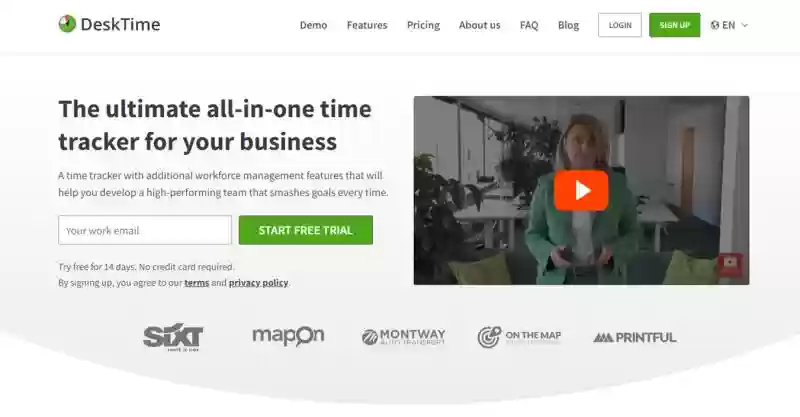Click the On The Map logo

(519, 337)
